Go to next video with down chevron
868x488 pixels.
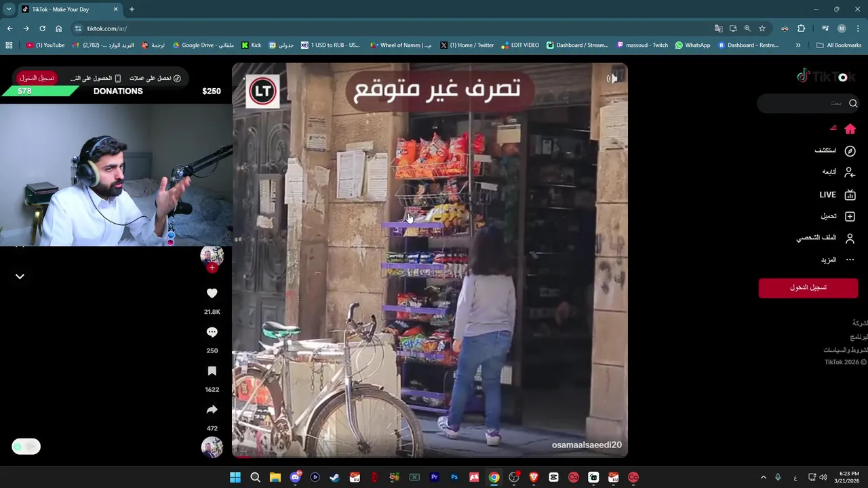pos(20,277)
